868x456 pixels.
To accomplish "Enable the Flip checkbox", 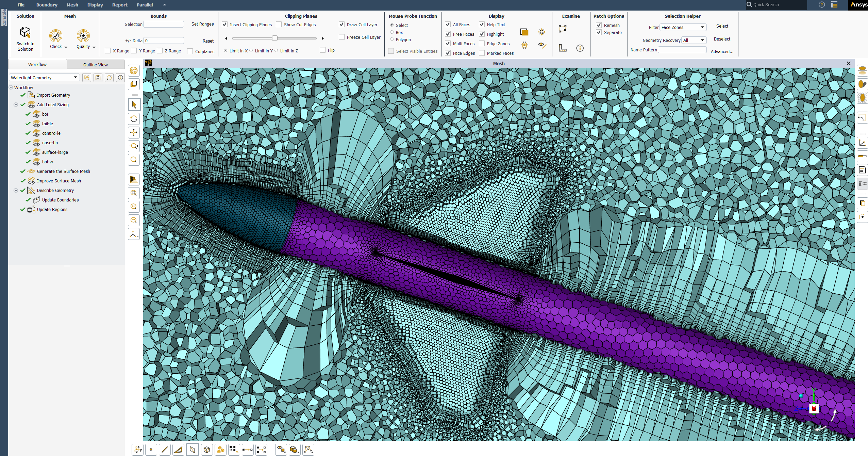I will pyautogui.click(x=323, y=50).
